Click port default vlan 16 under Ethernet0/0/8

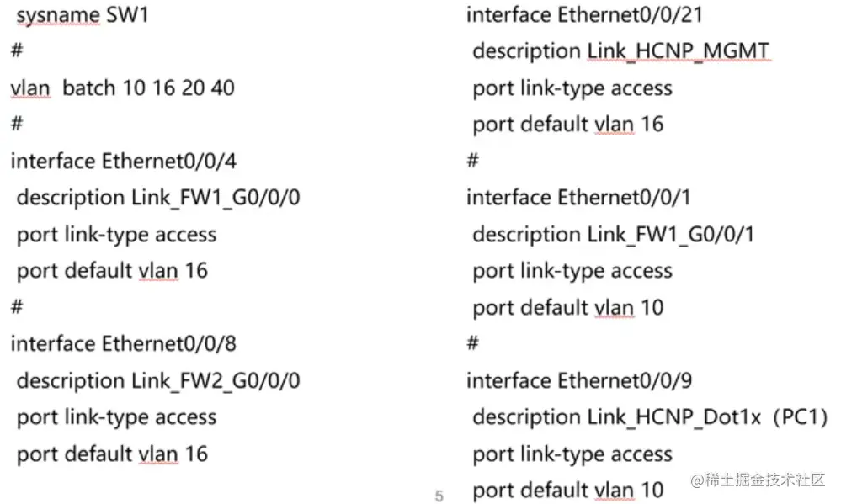(112, 454)
